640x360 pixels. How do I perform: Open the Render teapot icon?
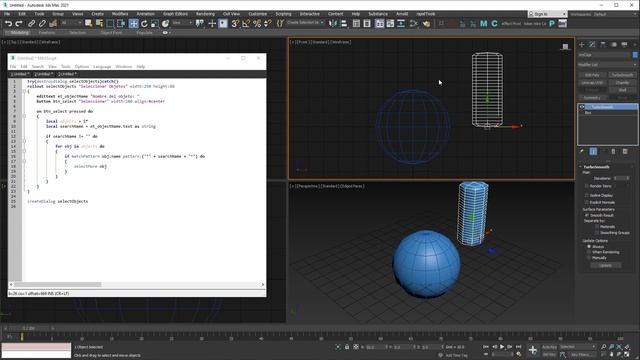tap(426, 24)
